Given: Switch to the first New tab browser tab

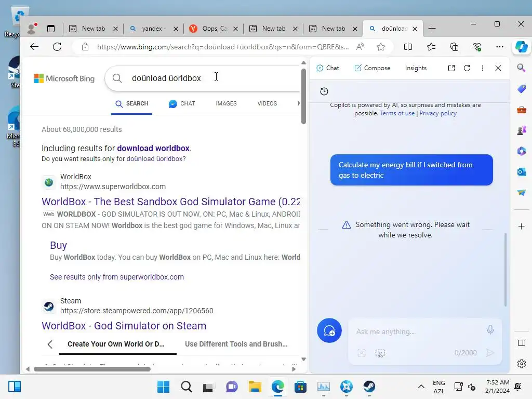Looking at the screenshot, I should point(94,29).
